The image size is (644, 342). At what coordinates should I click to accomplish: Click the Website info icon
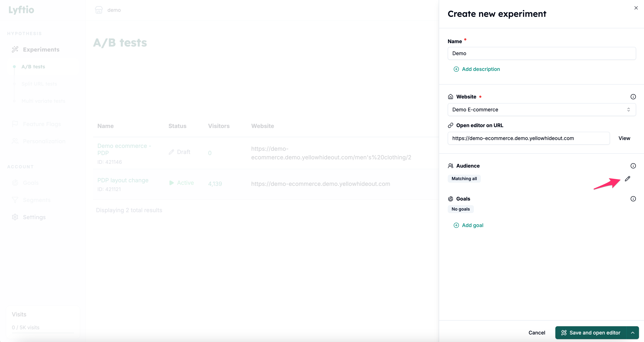pyautogui.click(x=633, y=97)
